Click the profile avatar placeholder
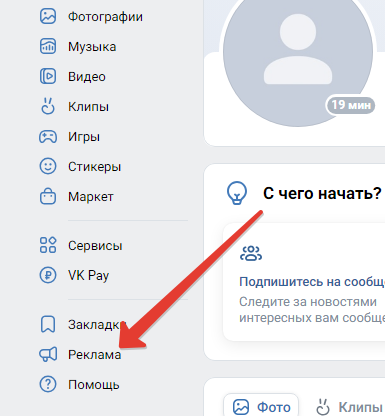 [298, 52]
